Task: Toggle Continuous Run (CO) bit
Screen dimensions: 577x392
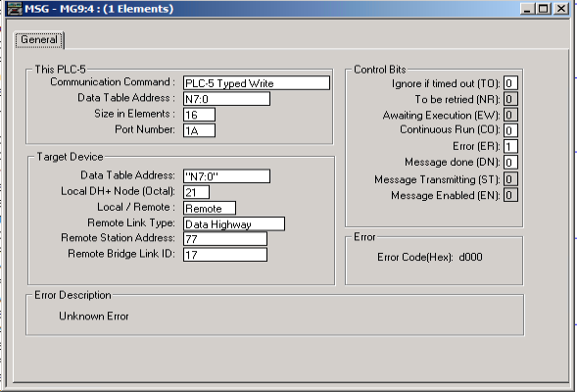Action: click(x=510, y=130)
